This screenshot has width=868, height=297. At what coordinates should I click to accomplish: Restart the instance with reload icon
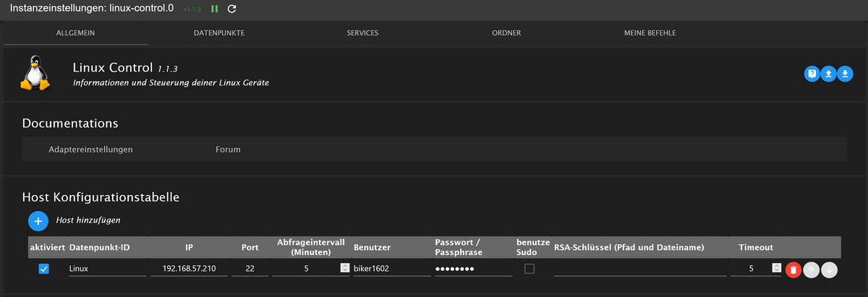point(231,9)
